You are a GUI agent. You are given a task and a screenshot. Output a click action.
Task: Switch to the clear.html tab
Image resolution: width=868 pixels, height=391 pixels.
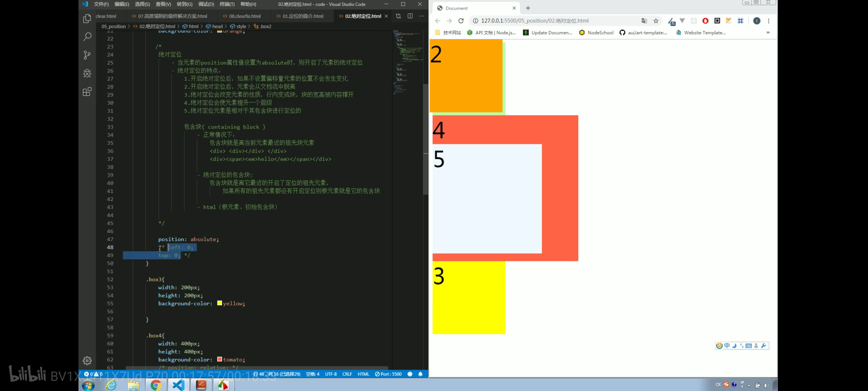(106, 16)
